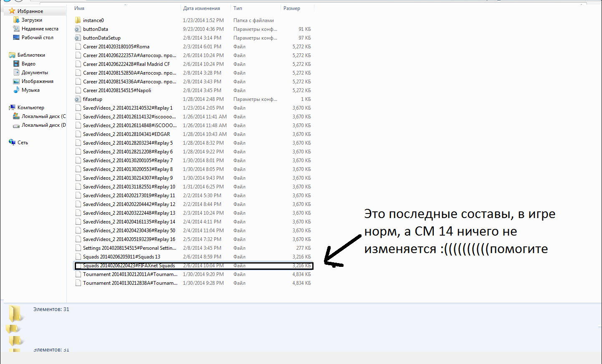The image size is (602, 364).
Task: Click the Загрузки folder icon
Action: [16, 20]
